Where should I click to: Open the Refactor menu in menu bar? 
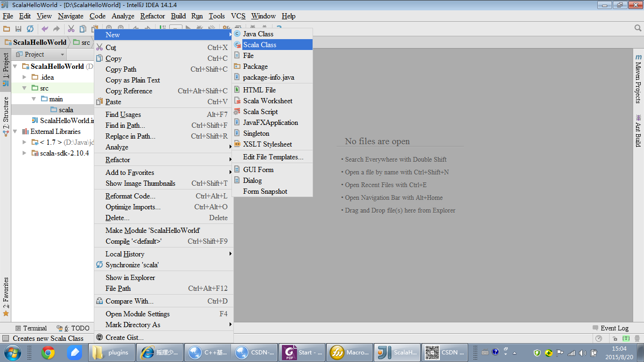click(153, 16)
